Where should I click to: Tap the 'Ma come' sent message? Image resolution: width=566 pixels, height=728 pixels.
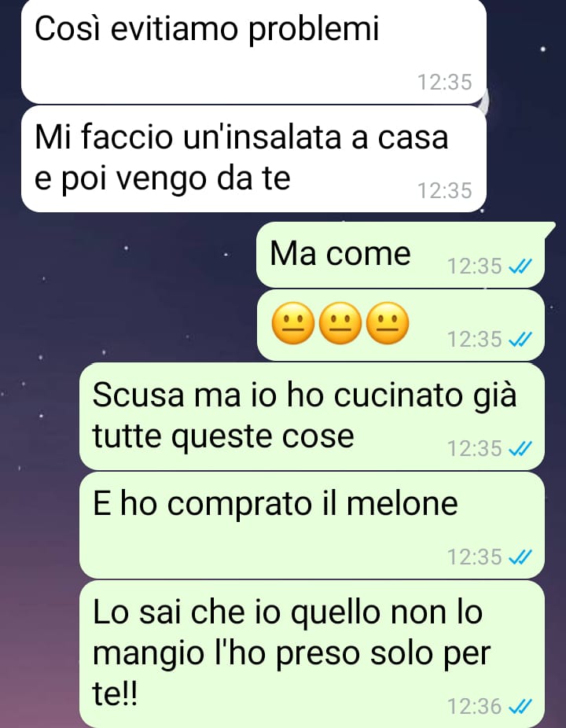(x=400, y=255)
